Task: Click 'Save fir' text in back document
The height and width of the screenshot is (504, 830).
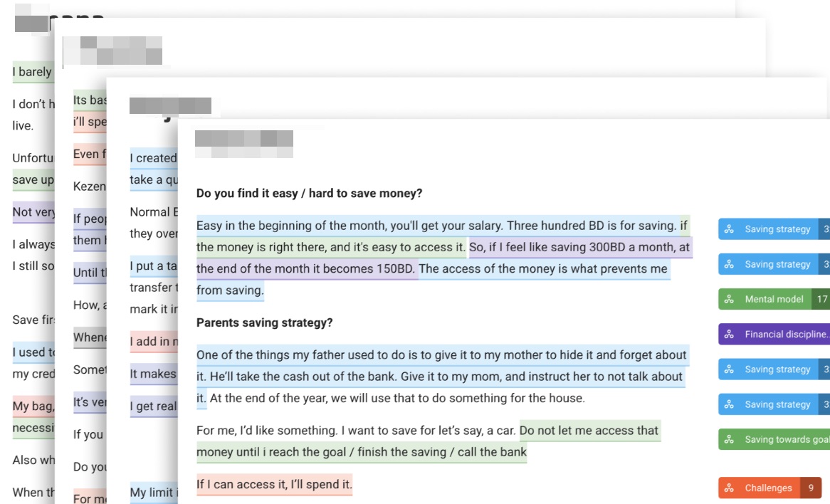Action: click(x=33, y=320)
